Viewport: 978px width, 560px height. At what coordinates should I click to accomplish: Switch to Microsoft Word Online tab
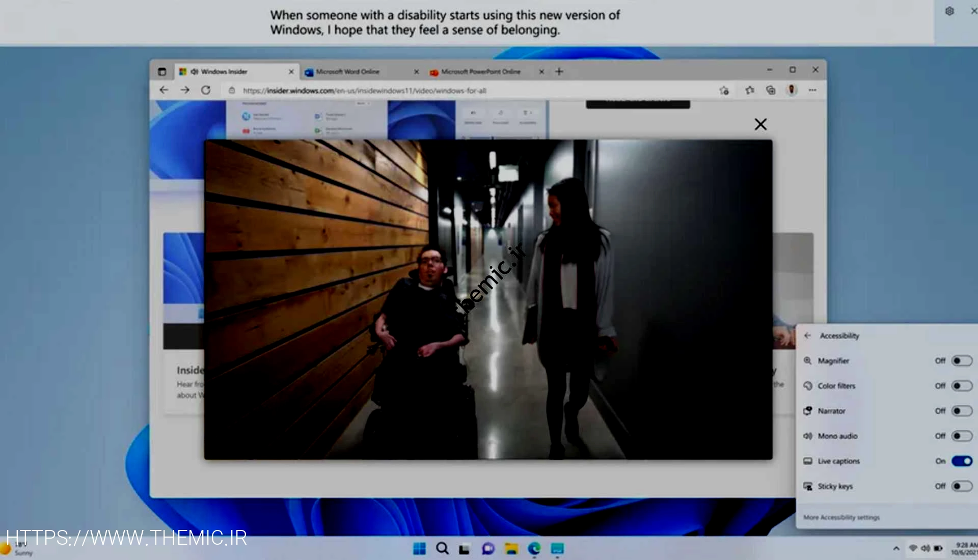[x=362, y=72]
